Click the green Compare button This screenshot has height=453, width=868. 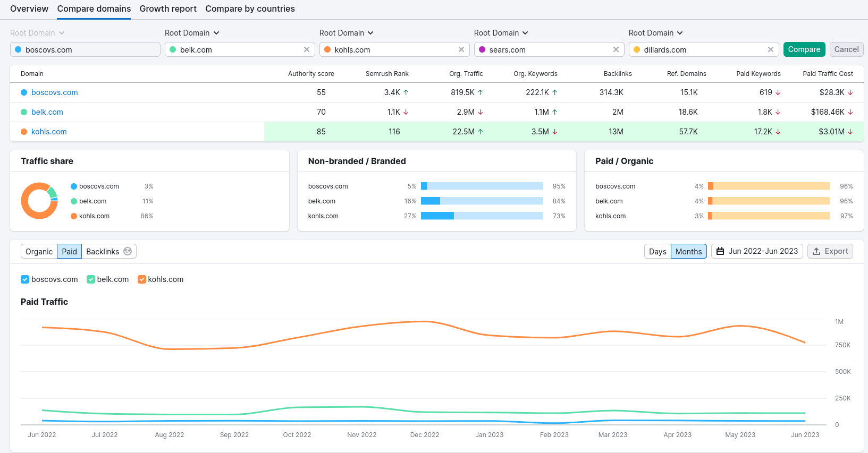[804, 49]
